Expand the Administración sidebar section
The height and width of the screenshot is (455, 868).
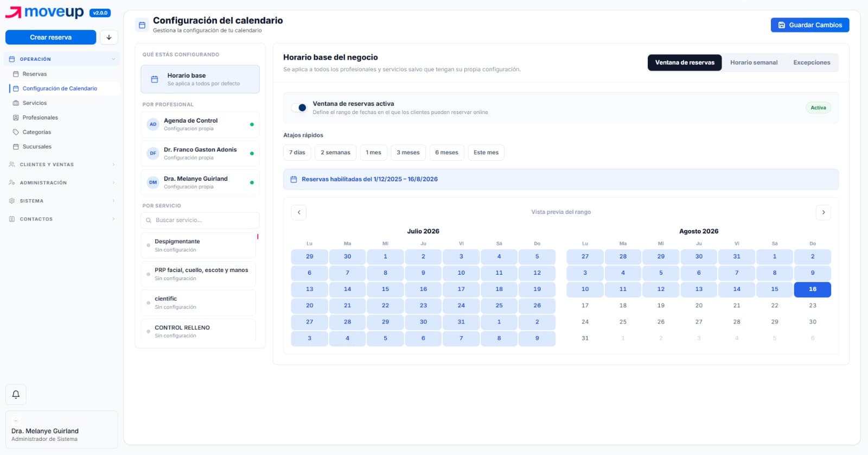pos(62,183)
